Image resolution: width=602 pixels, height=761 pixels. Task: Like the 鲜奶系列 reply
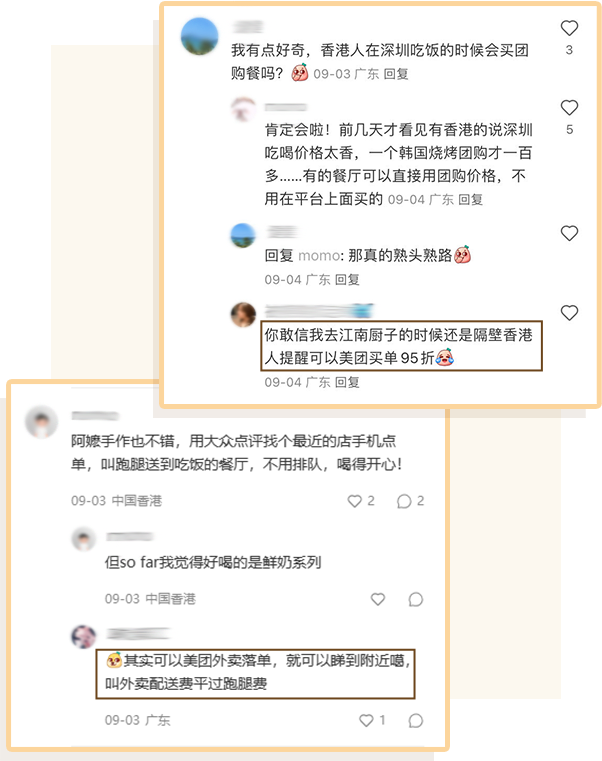(x=378, y=599)
